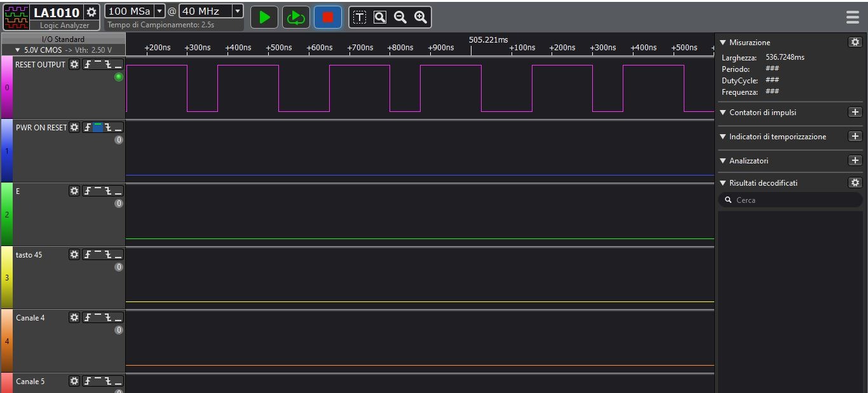This screenshot has height=393, width=868.
Task: Set rising edge trigger on channel E
Action: [x=88, y=191]
